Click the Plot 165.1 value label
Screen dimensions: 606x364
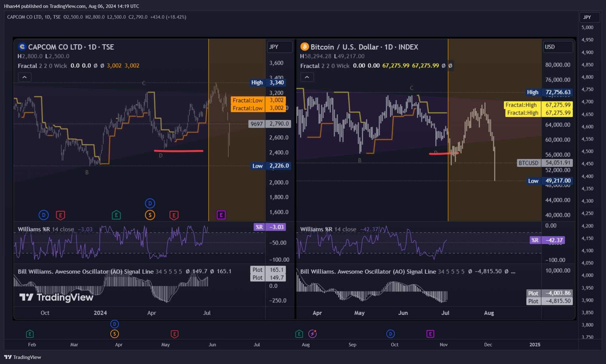268,270
